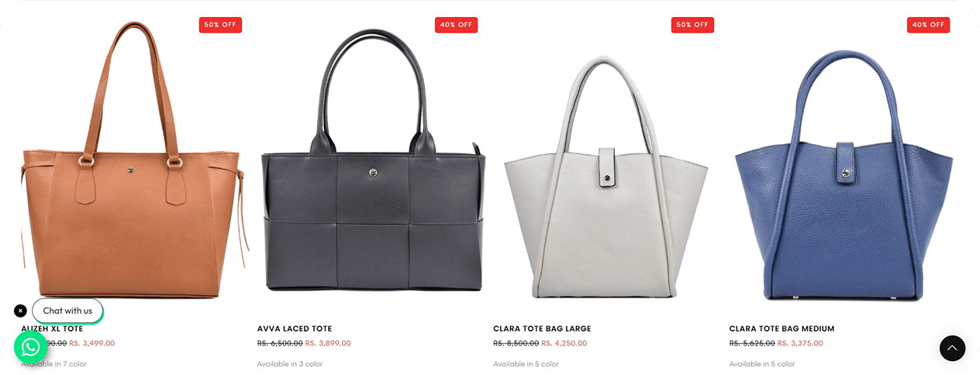Open the Auzeh XL Tote product image
This screenshot has height=375, width=980.
coord(132,159)
